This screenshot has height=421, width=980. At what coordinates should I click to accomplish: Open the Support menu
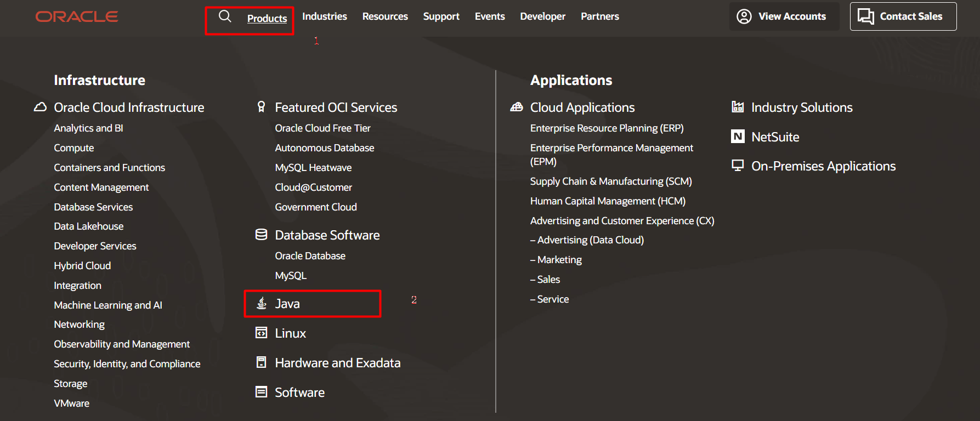441,16
